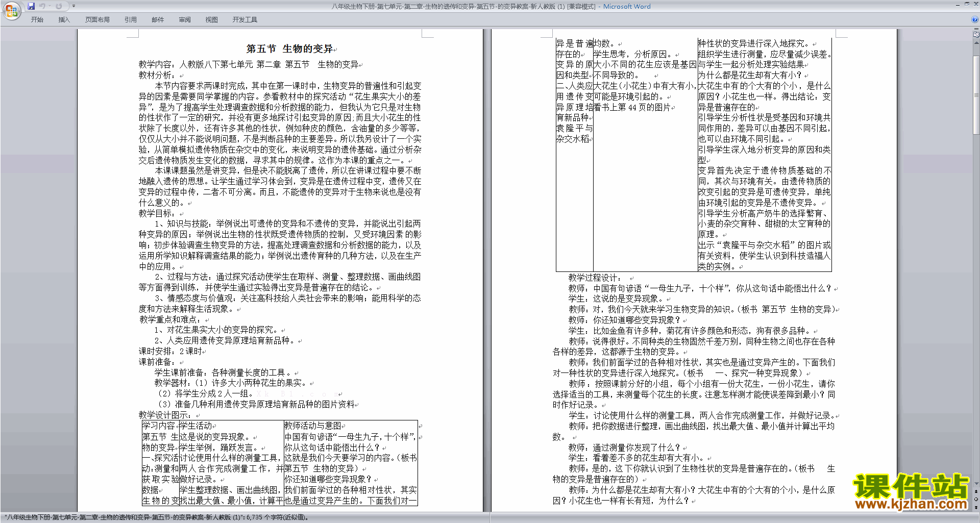Click the line 学生：这说的是变异现象。
Viewport: 980px width, 523px height.
pos(617,299)
